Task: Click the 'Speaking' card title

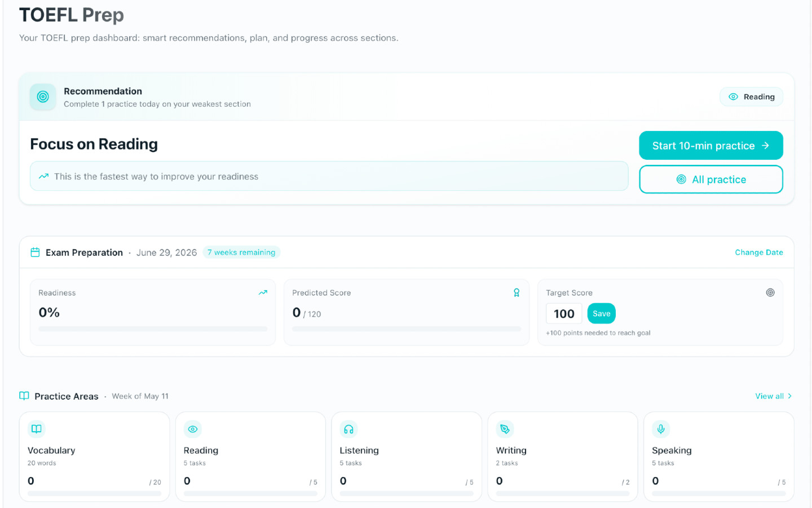Action: click(x=672, y=450)
